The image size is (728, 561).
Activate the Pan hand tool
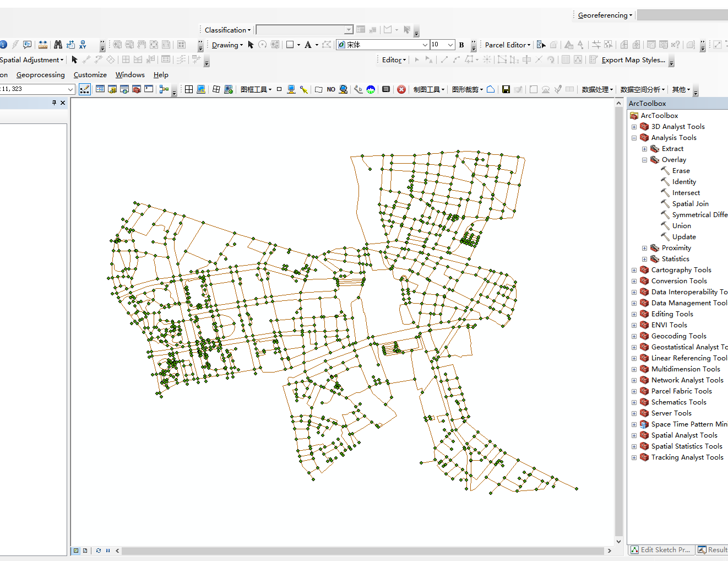tap(140, 45)
